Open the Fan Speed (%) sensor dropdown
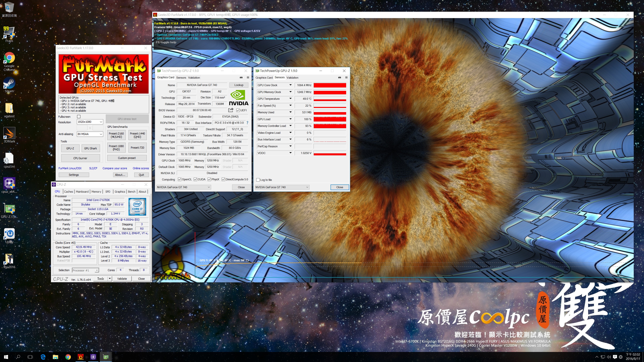644x362 pixels. tap(290, 105)
